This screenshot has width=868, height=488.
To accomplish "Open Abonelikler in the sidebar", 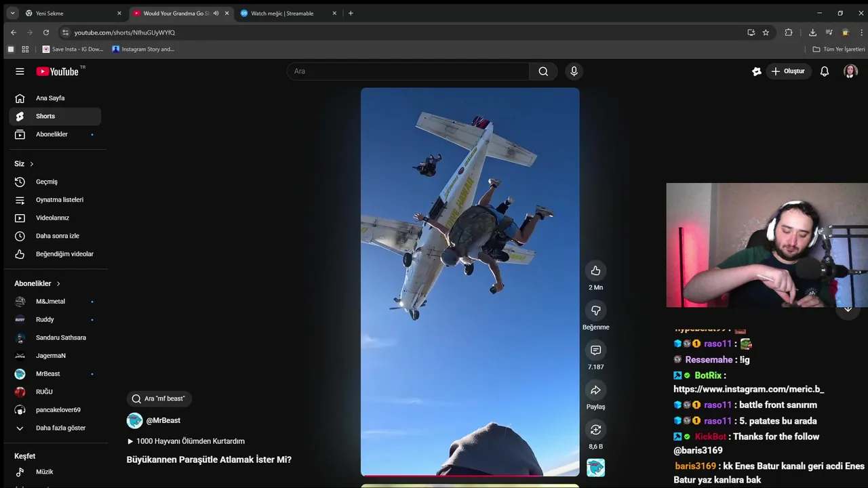I will 55,134.
